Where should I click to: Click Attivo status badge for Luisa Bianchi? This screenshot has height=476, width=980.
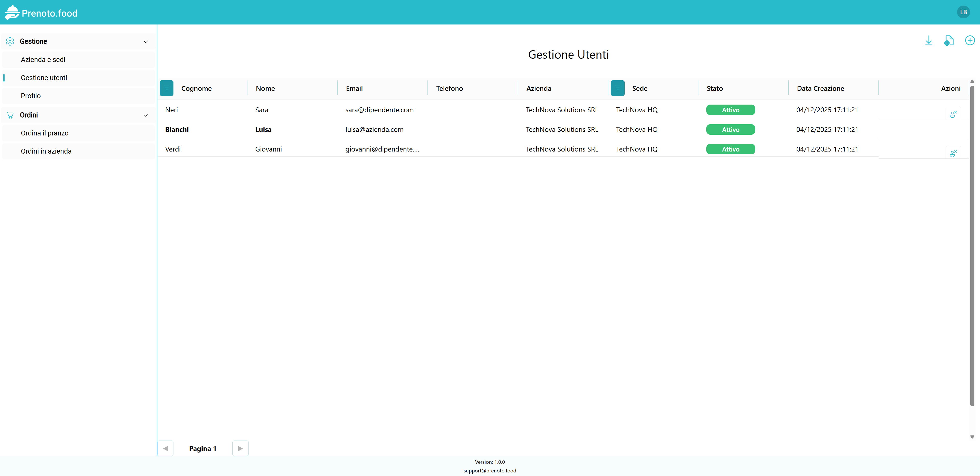click(731, 130)
